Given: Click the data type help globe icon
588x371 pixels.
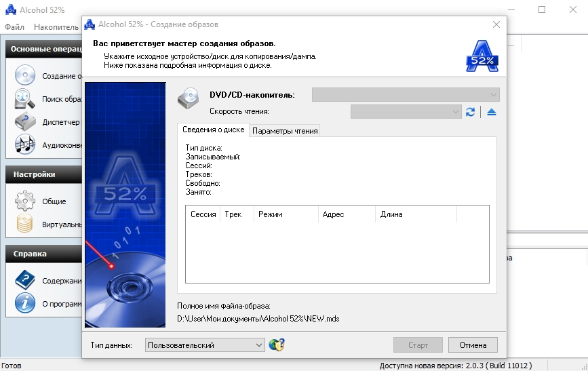Looking at the screenshot, I should click(277, 345).
